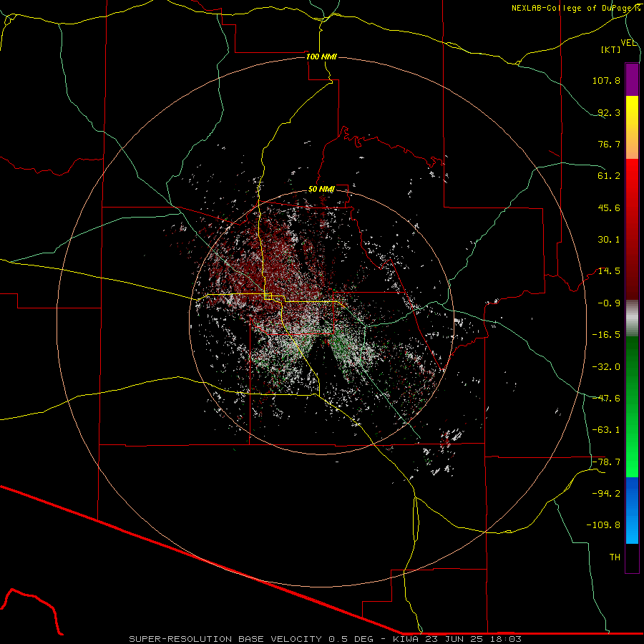Screen dimensions: 644x644
Task: Click the -78.7 scale value
Action: 606,462
